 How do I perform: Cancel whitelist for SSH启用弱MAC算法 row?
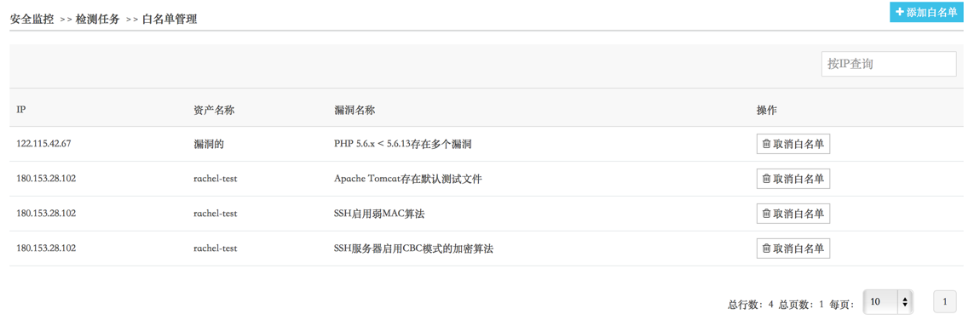793,214
